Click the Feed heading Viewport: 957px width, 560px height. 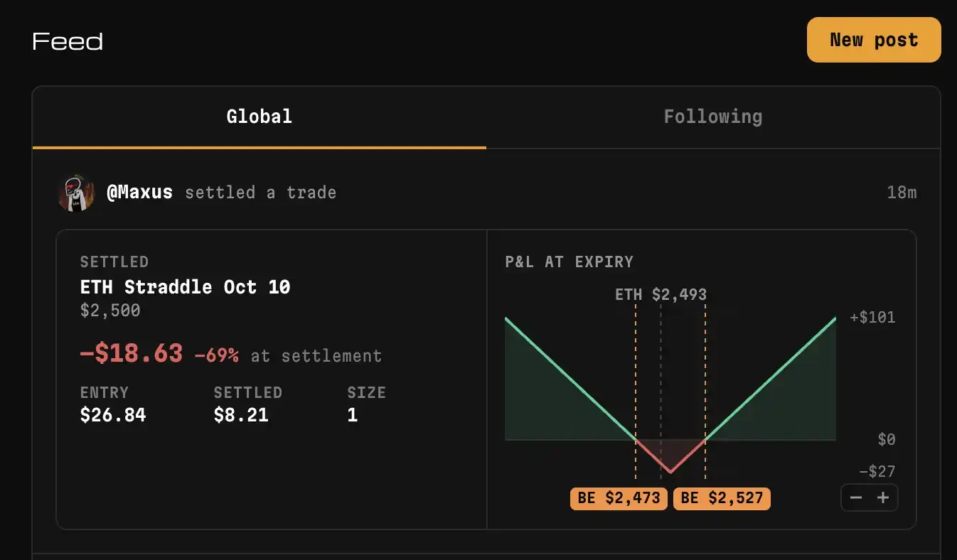coord(68,41)
